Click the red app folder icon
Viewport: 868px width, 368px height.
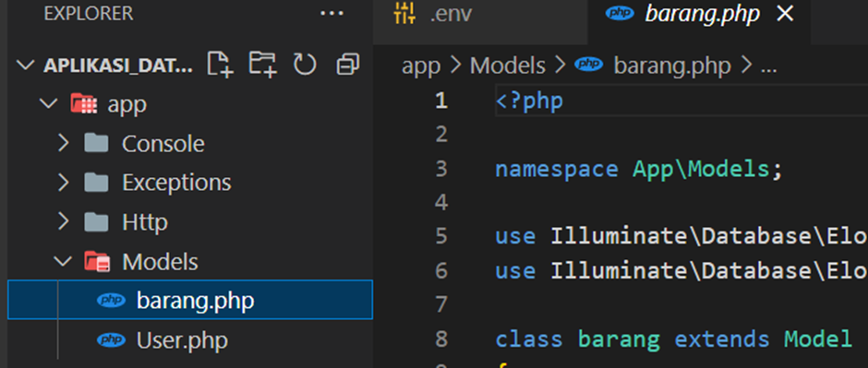(84, 104)
